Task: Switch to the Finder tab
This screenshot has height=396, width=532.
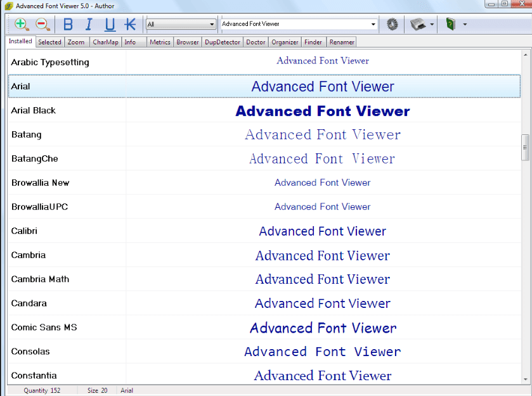Action: coord(313,42)
